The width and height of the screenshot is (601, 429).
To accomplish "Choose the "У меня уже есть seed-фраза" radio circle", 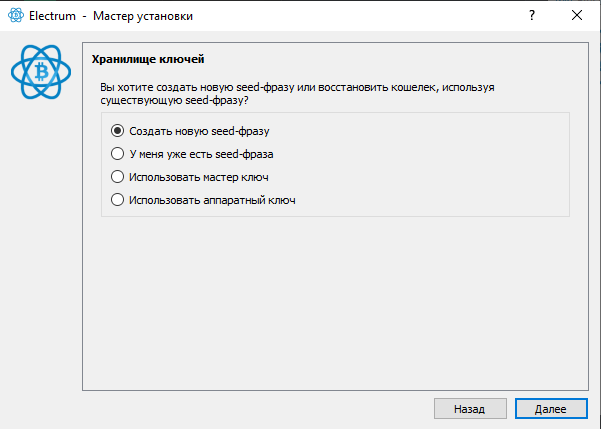I will [118, 154].
